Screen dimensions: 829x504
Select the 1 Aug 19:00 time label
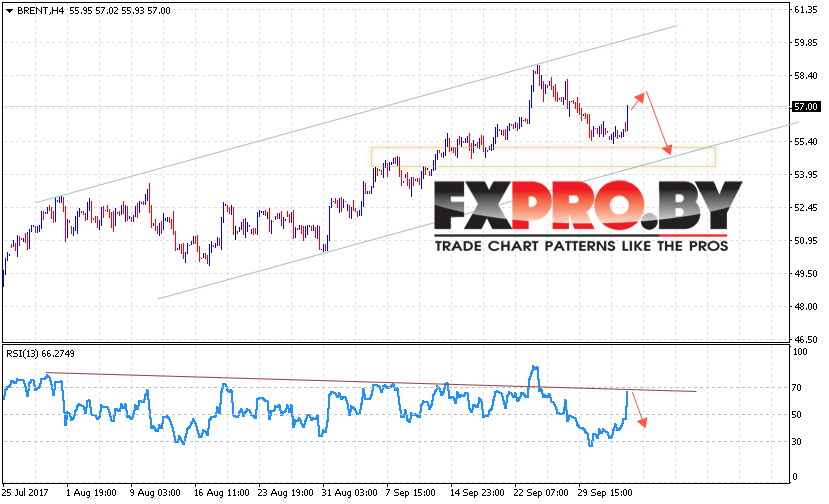91,492
